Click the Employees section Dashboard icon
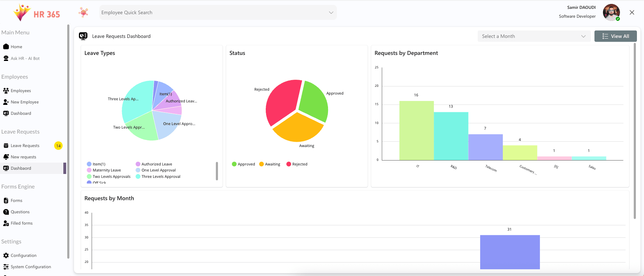 pos(6,113)
